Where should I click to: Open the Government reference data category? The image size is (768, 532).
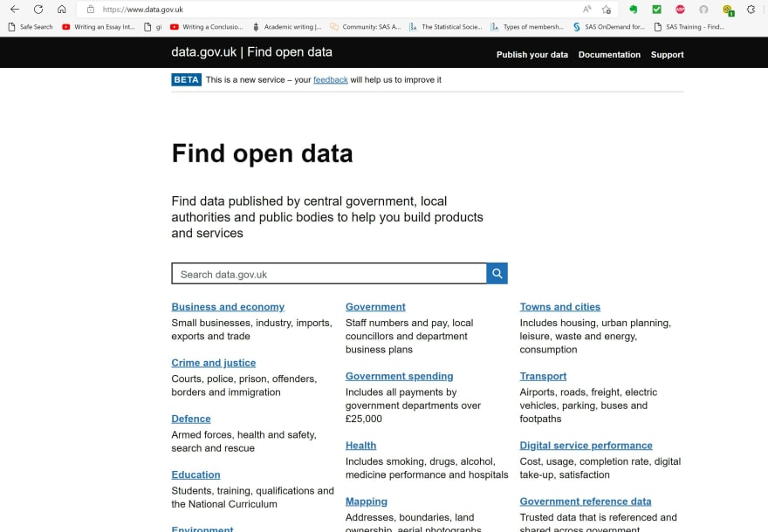pyautogui.click(x=586, y=501)
